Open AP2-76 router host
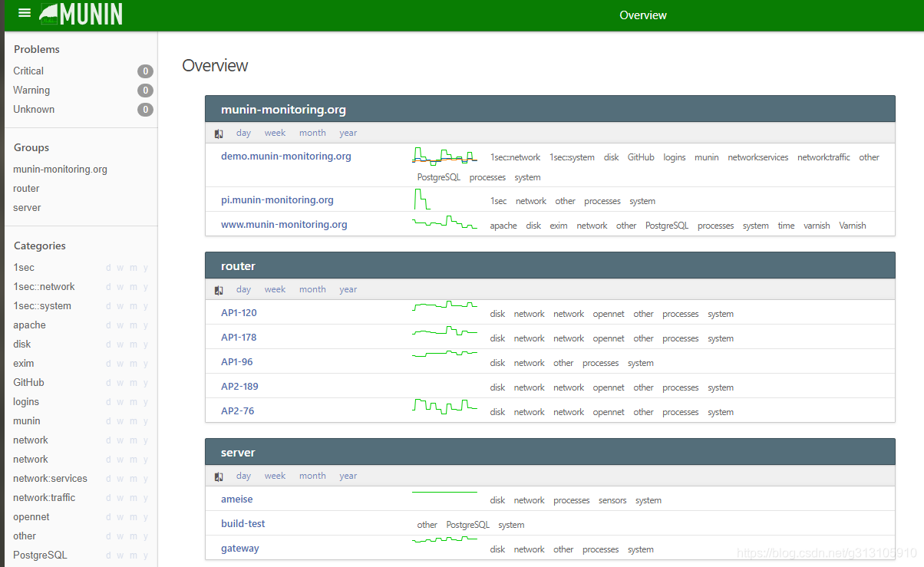Screen dimensions: 924x567 pos(237,410)
